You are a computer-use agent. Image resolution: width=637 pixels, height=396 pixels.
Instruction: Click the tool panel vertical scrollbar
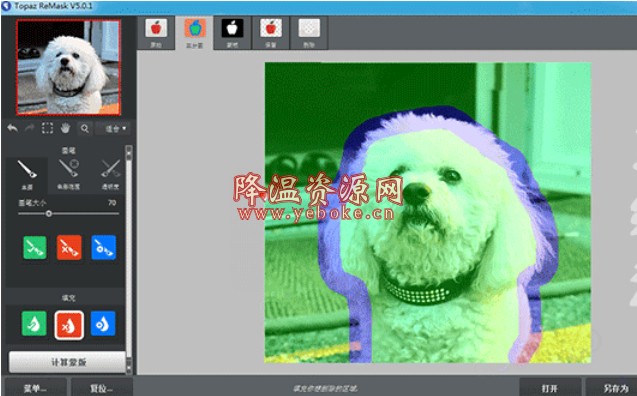[x=129, y=260]
